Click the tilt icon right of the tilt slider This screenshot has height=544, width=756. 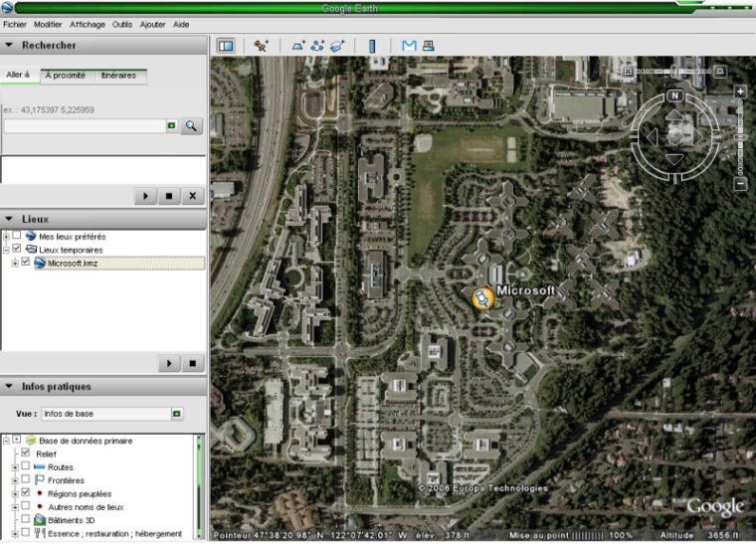click(x=720, y=72)
